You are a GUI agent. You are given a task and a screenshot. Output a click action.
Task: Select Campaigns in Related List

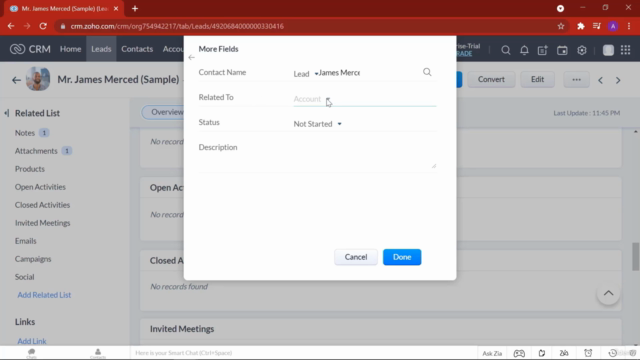(x=33, y=259)
